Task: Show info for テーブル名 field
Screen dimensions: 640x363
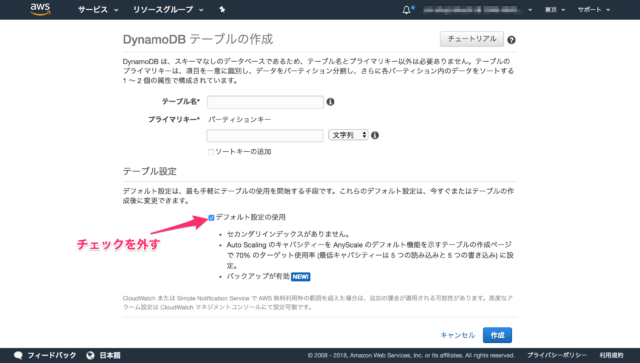Action: tap(330, 102)
